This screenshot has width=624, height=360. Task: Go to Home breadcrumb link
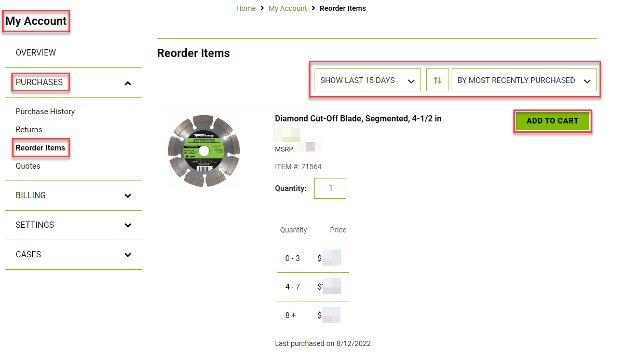tap(246, 8)
